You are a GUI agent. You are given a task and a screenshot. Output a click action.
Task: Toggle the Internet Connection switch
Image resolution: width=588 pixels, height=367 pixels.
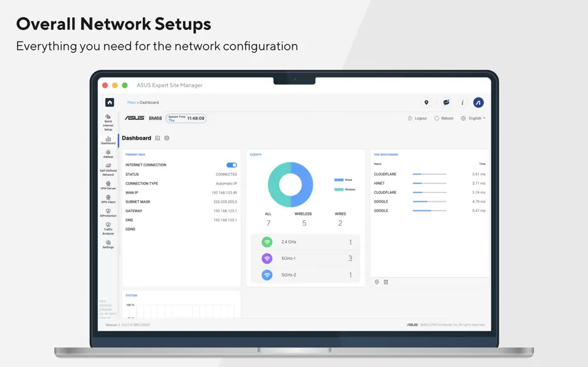click(232, 165)
